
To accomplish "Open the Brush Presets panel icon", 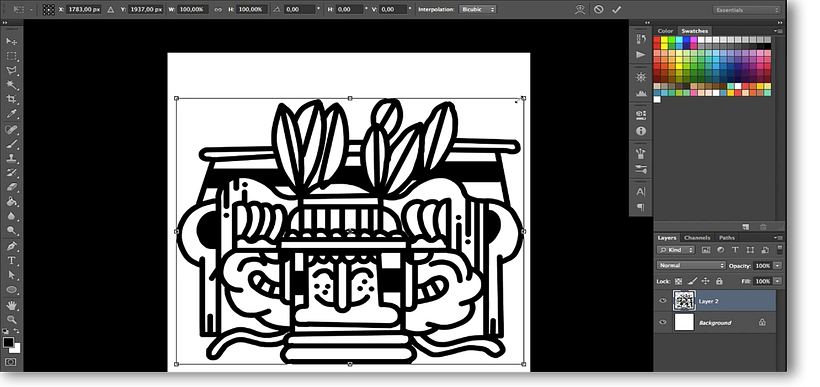I will click(x=641, y=169).
